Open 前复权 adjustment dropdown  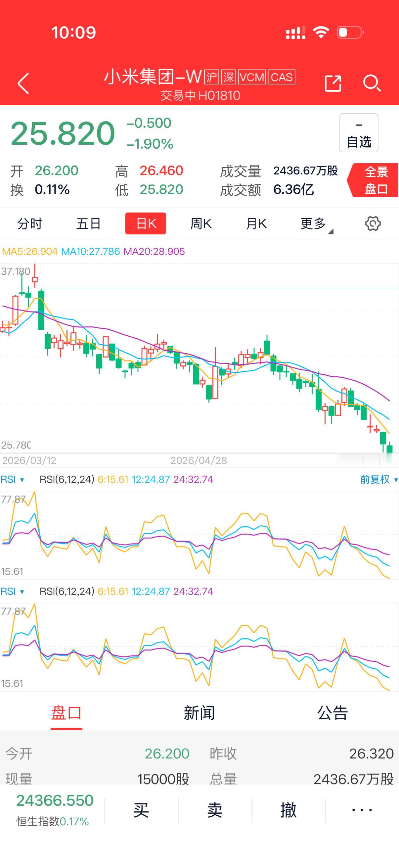click(379, 479)
